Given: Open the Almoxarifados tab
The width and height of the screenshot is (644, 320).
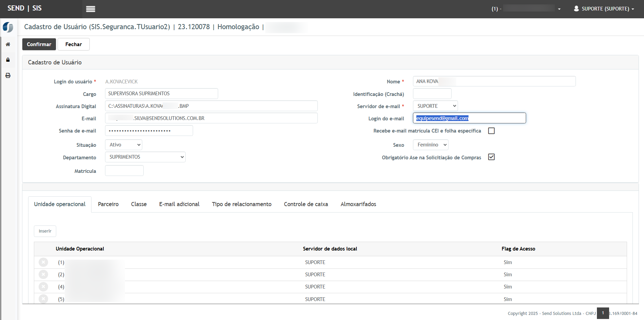Looking at the screenshot, I should (358, 204).
